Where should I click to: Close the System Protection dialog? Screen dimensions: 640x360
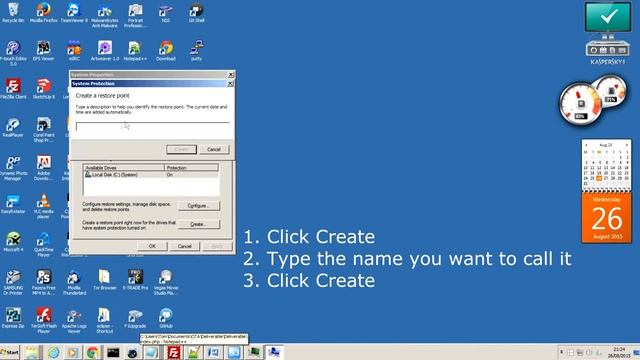click(x=230, y=83)
